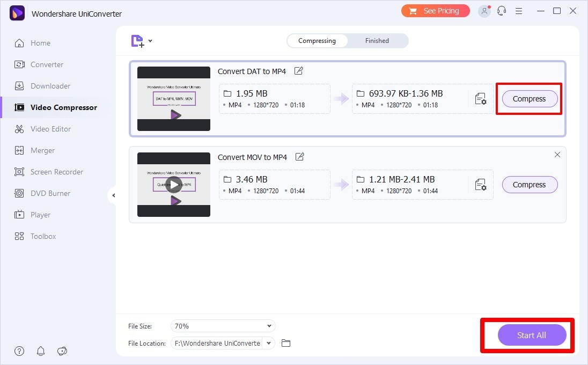
Task: Open the user account icon
Action: point(484,11)
